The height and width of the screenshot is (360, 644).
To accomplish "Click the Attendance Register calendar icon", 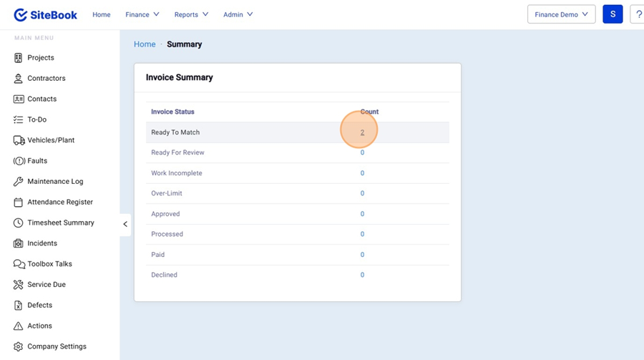I will 19,203.
